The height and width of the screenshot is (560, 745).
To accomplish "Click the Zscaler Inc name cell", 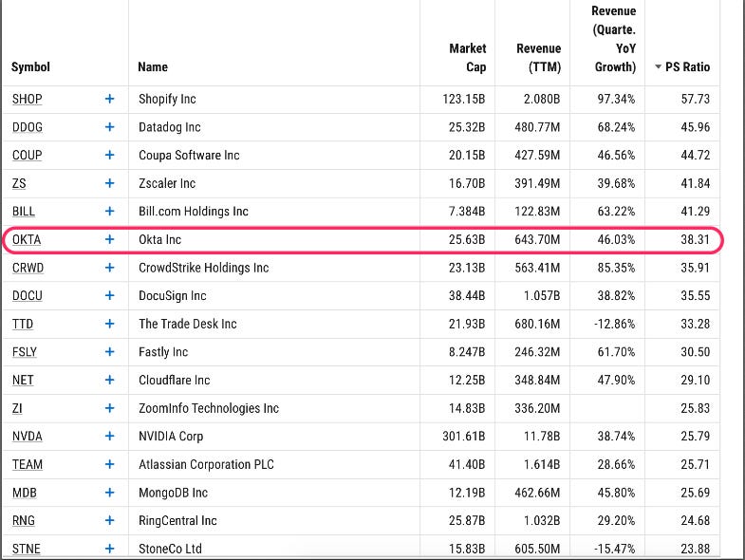I will click(x=167, y=183).
